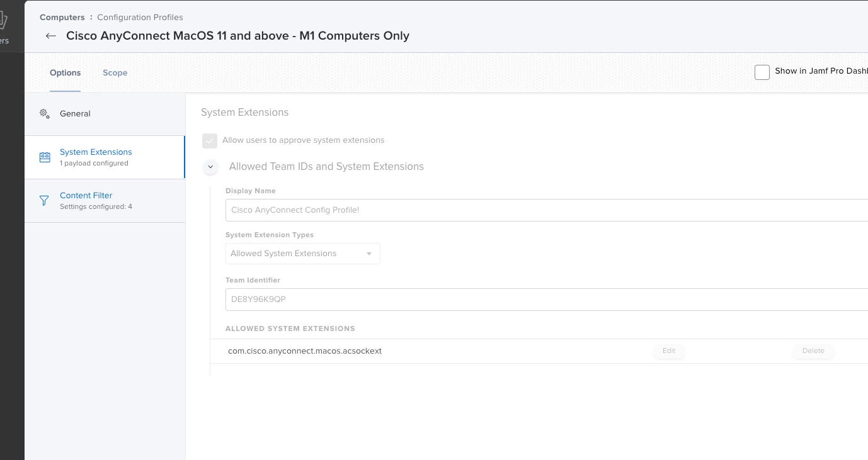Viewport: 868px width, 460px height.
Task: Go back using the left arrow icon
Action: pos(51,36)
